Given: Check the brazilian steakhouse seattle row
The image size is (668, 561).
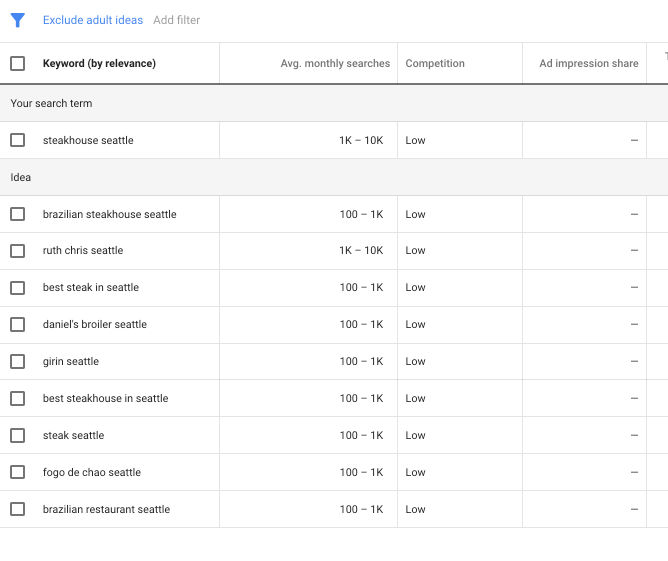Looking at the screenshot, I should click(x=17, y=214).
